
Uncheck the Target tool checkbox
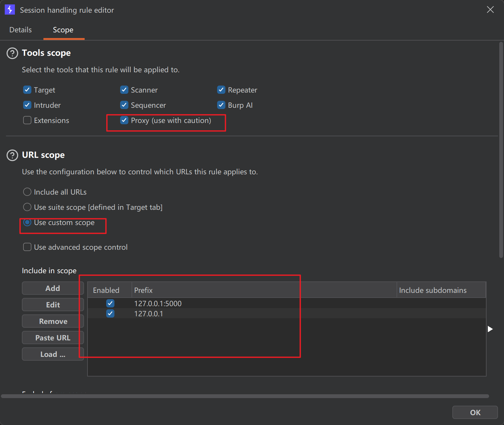pos(27,90)
